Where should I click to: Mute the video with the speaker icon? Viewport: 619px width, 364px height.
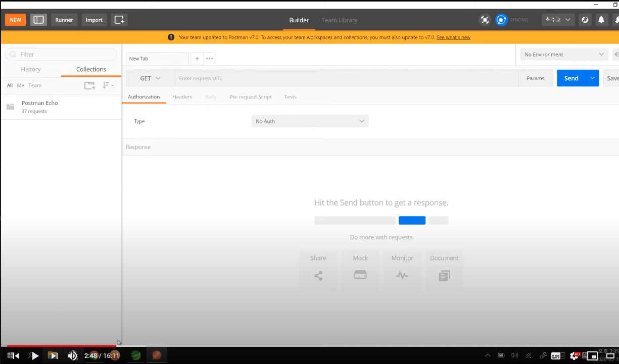click(72, 356)
